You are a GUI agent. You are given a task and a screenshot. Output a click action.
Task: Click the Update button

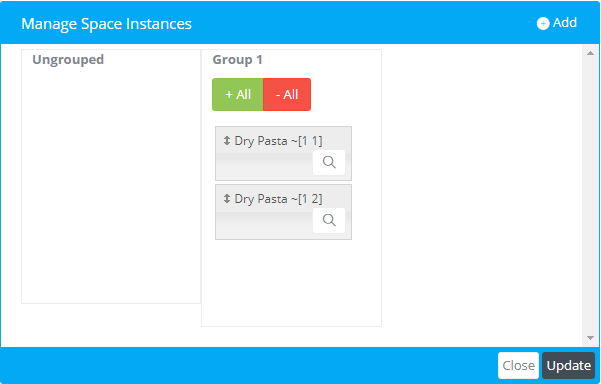point(568,365)
